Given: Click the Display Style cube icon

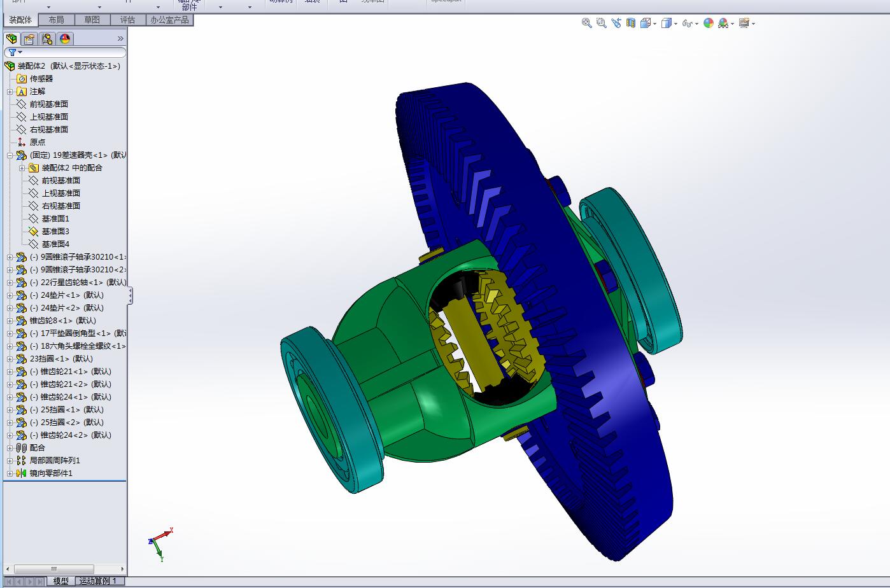Looking at the screenshot, I should tap(666, 23).
